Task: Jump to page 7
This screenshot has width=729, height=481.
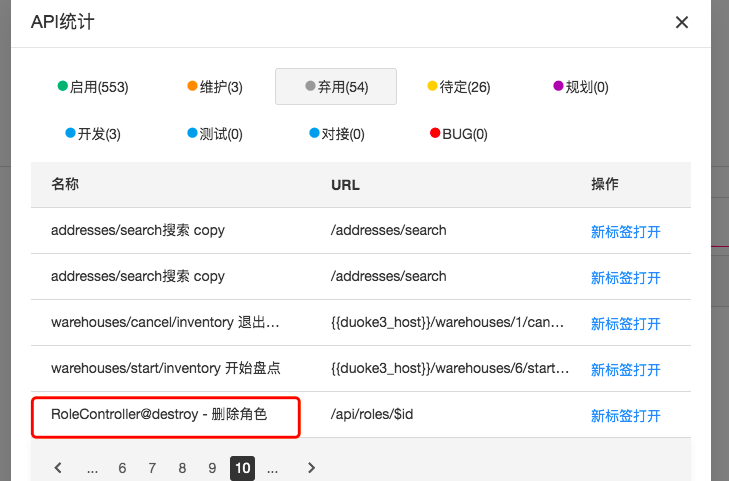Action: click(152, 468)
